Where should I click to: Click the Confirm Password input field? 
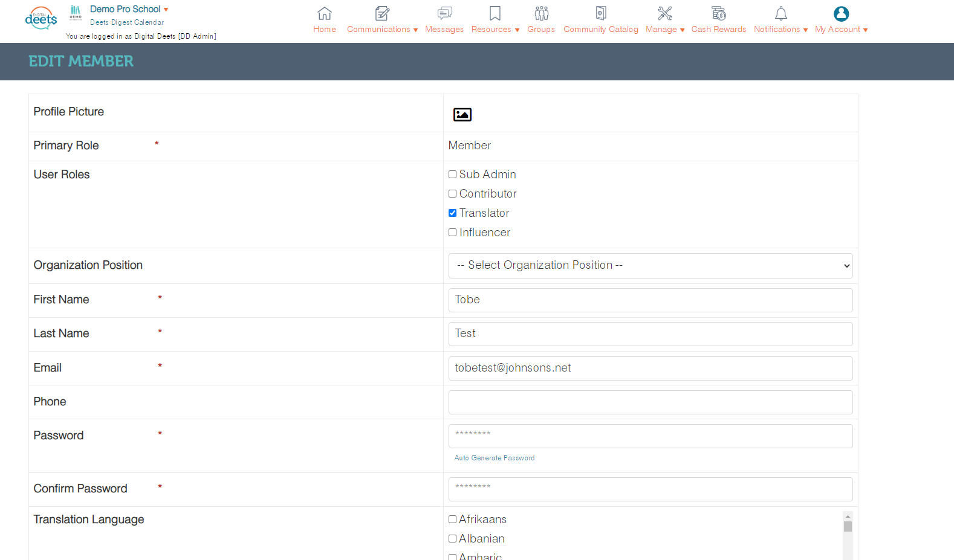click(x=651, y=489)
